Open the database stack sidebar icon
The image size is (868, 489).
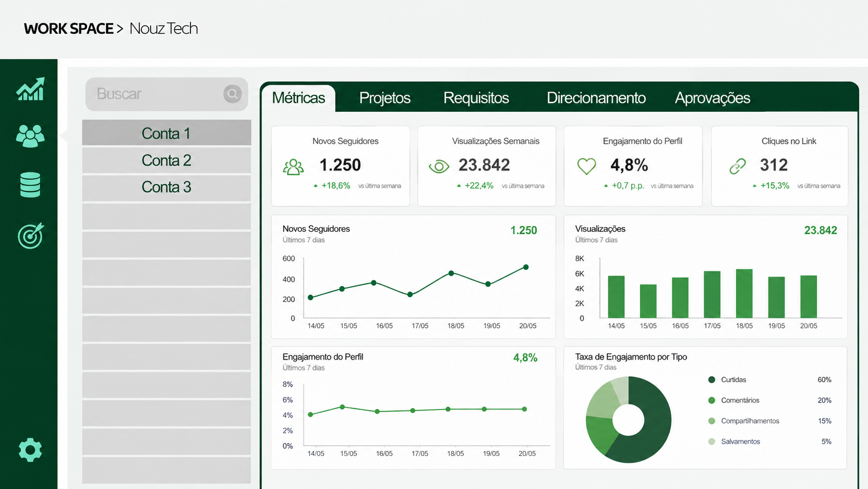point(30,185)
